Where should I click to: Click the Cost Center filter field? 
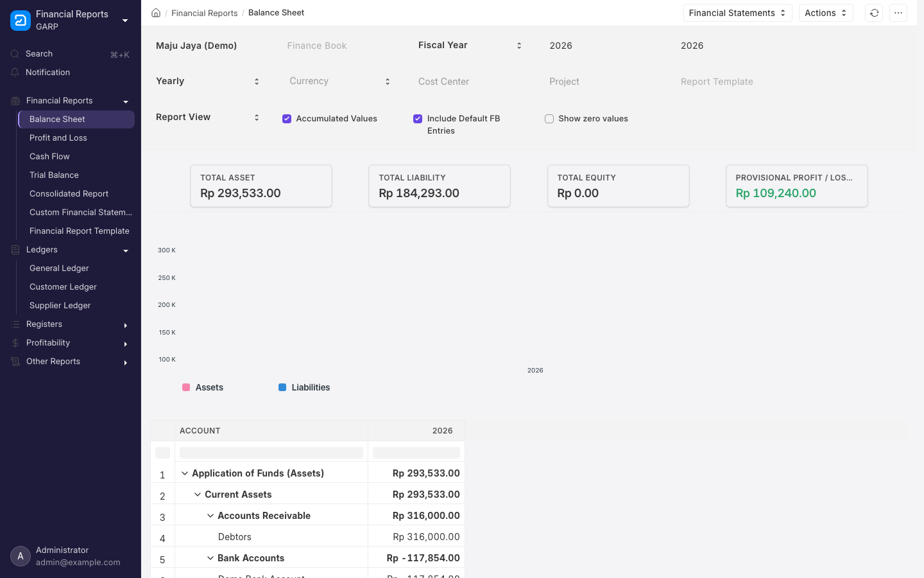[470, 82]
